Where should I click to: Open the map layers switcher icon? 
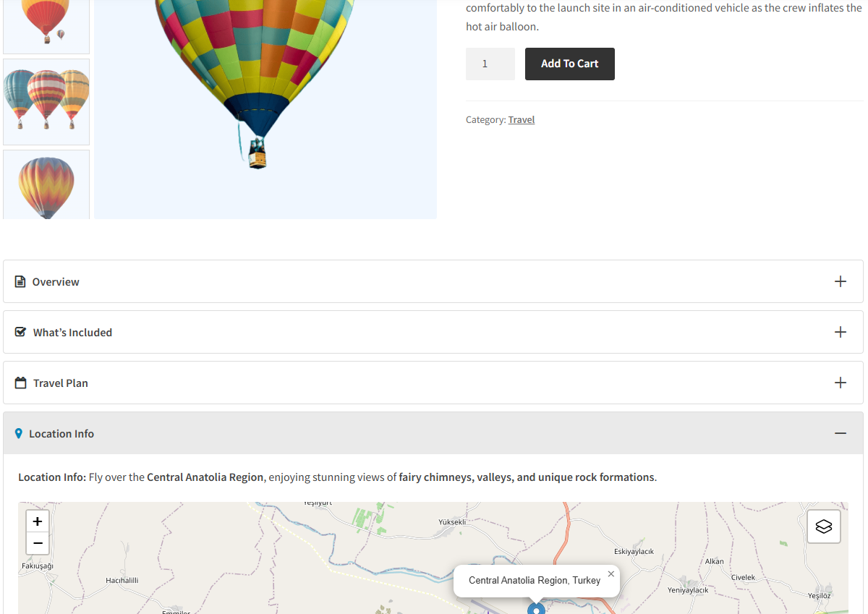coord(824,526)
